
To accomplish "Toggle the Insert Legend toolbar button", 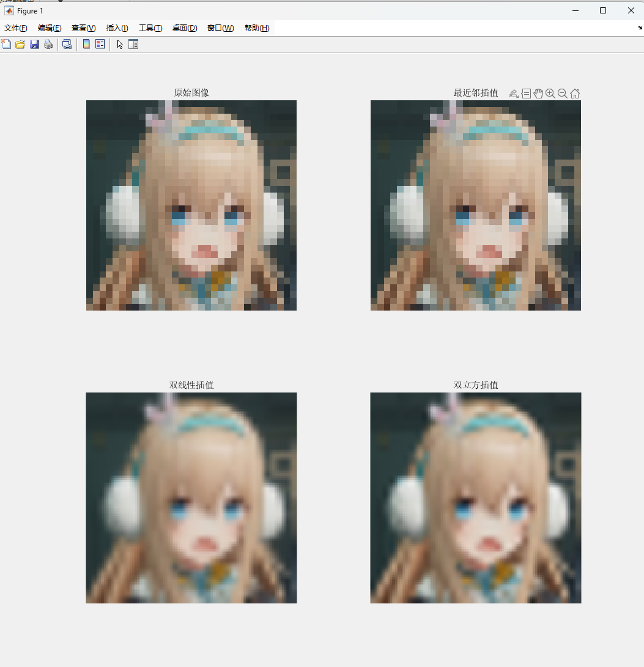I will pos(100,44).
